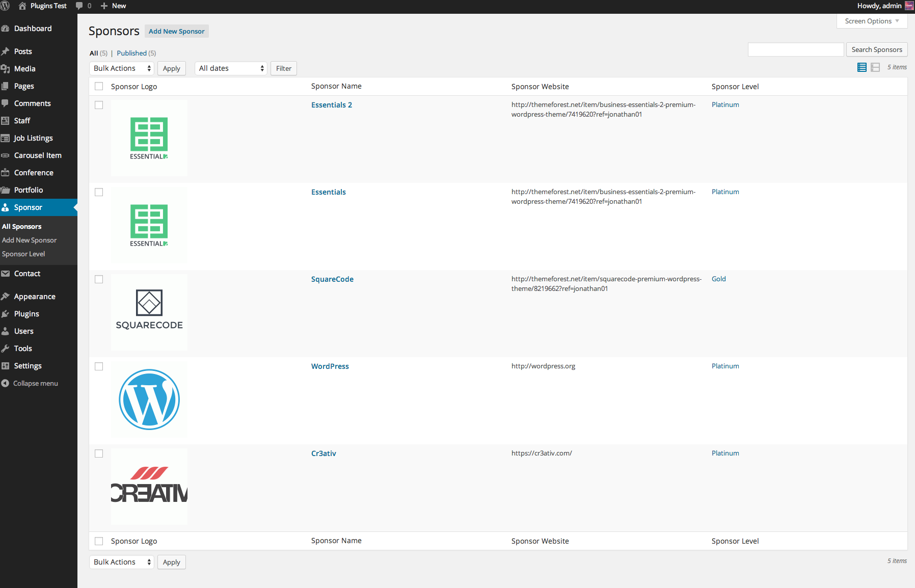Click the Conference sidebar icon
Viewport: 915px width, 588px height.
point(6,173)
